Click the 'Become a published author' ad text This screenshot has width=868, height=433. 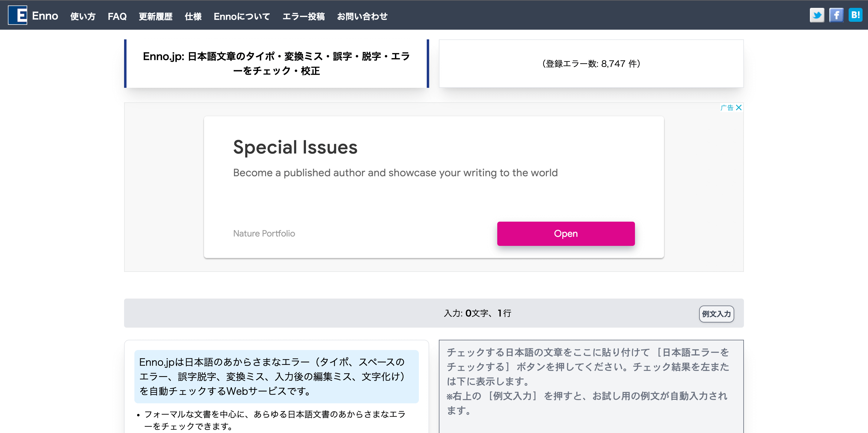pos(395,173)
